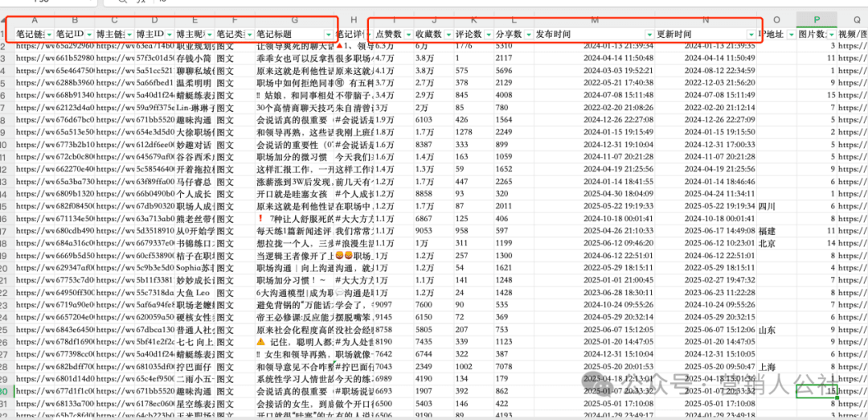The image size is (868, 420).
Task: Open the filter dropdown for 笔记ID column
Action: (x=90, y=35)
